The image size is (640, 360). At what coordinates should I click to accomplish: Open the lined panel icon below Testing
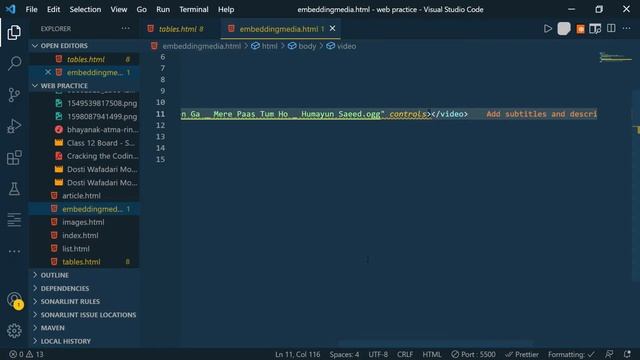coord(14,220)
